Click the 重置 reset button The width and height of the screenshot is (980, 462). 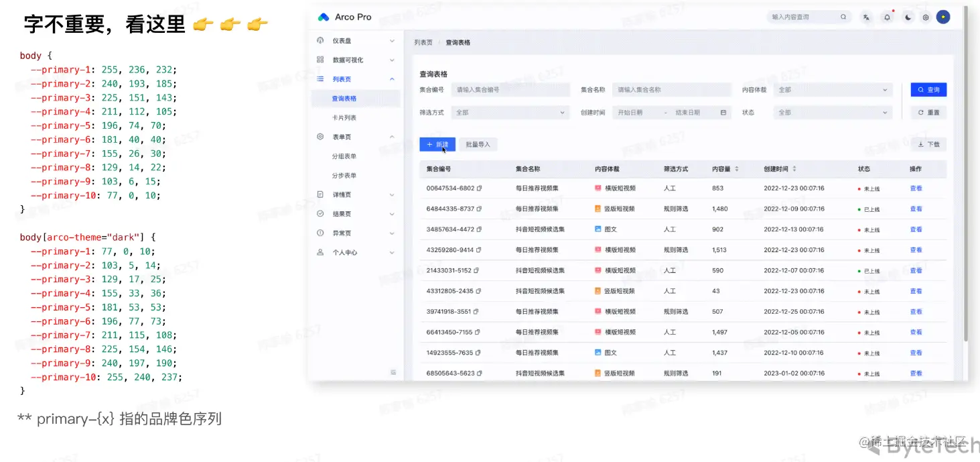[x=928, y=113]
